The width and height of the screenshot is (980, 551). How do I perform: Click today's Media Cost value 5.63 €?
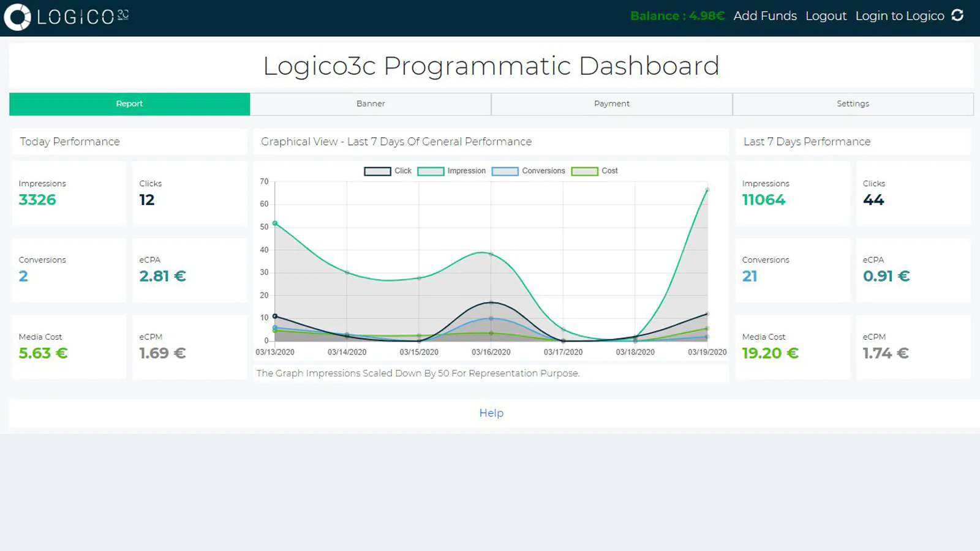[43, 353]
